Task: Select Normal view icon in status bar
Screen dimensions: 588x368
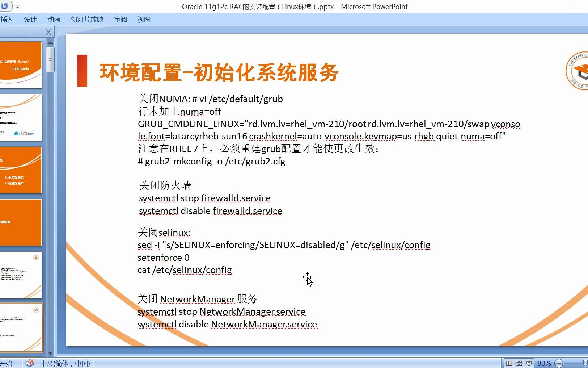Action: point(509,363)
